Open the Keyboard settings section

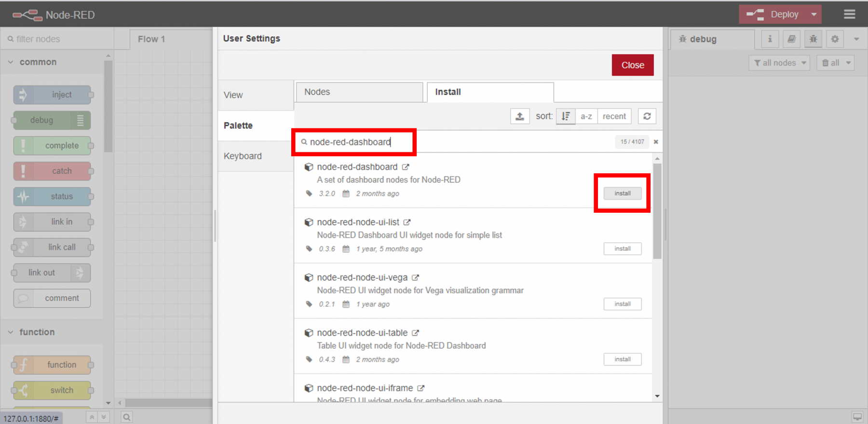[243, 156]
